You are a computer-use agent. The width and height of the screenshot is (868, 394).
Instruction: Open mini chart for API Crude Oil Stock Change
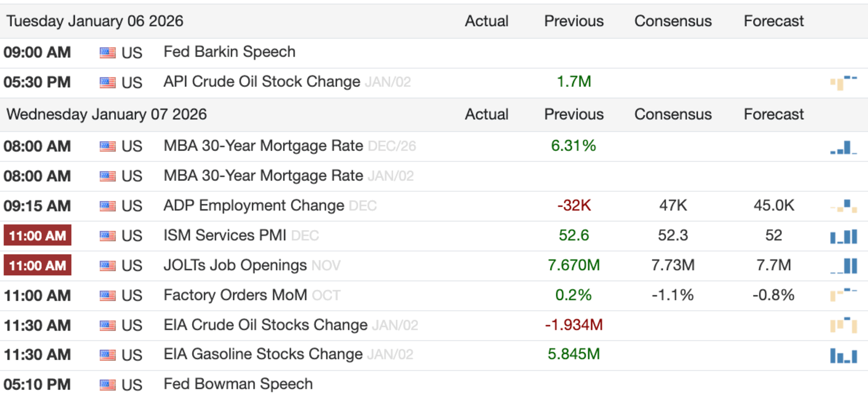(x=843, y=83)
